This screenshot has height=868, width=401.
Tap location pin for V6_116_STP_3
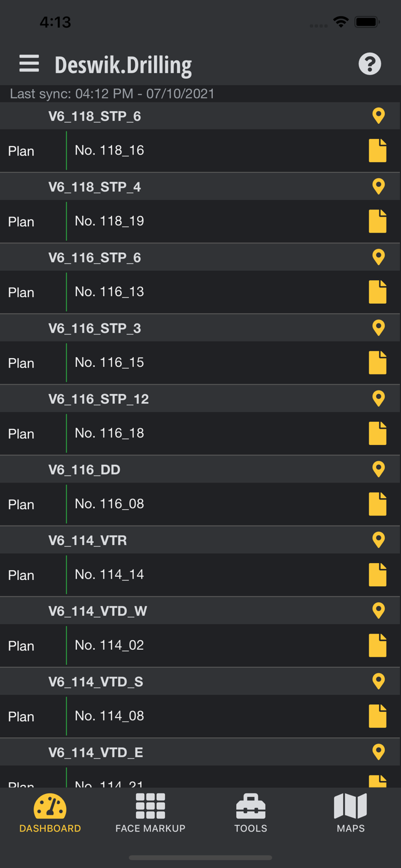click(378, 328)
